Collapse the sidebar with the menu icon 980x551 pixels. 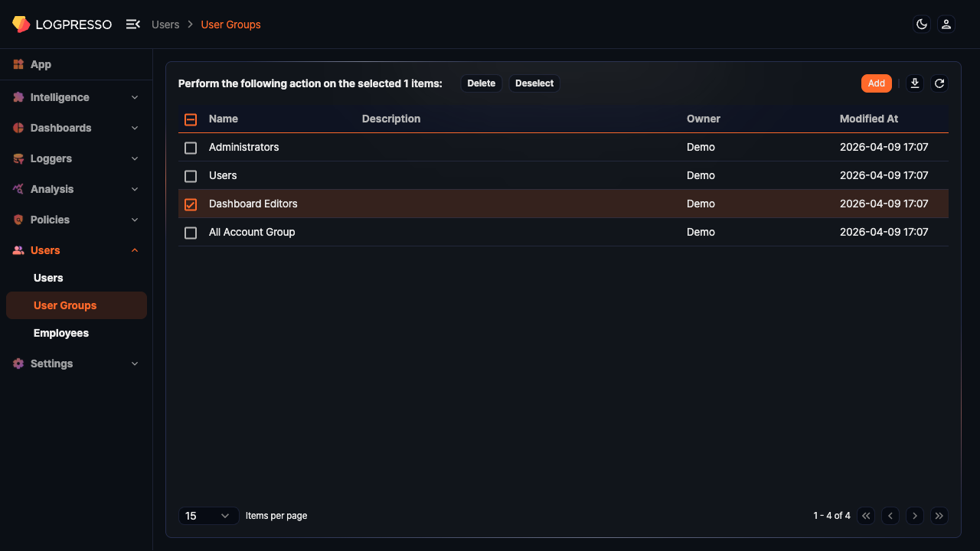point(133,24)
